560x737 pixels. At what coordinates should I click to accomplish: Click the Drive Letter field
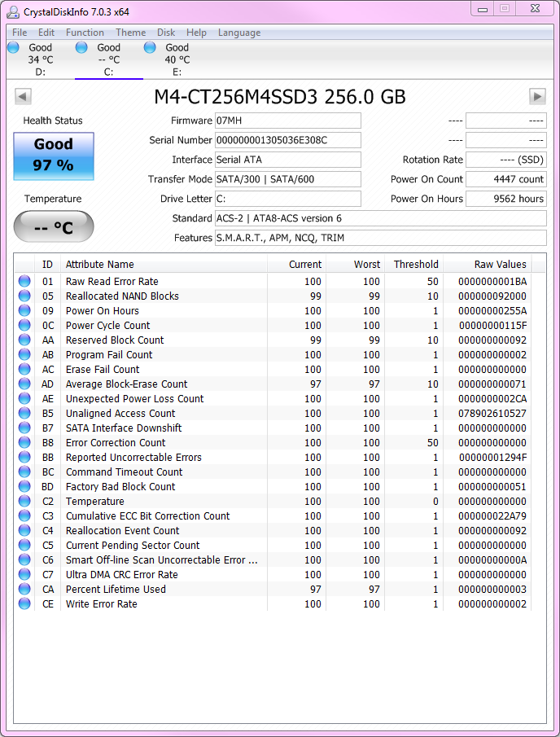tap(288, 199)
